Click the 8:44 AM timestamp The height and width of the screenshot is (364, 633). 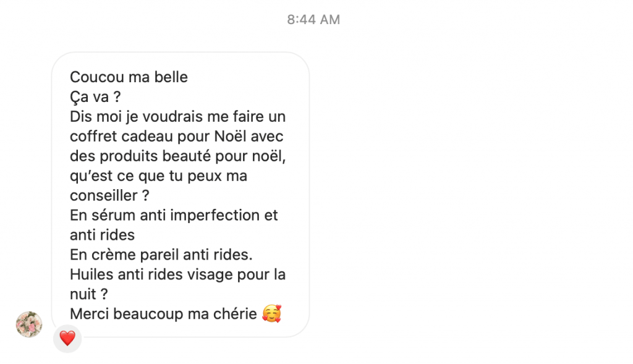313,20
